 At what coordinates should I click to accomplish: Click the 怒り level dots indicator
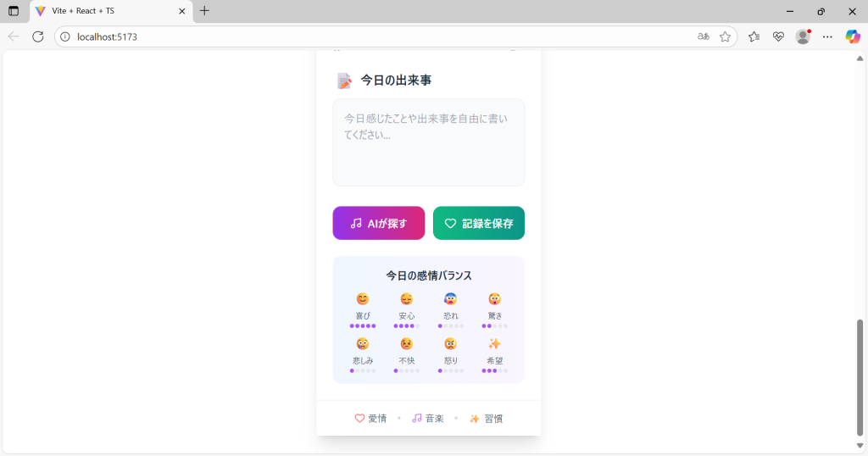(451, 370)
